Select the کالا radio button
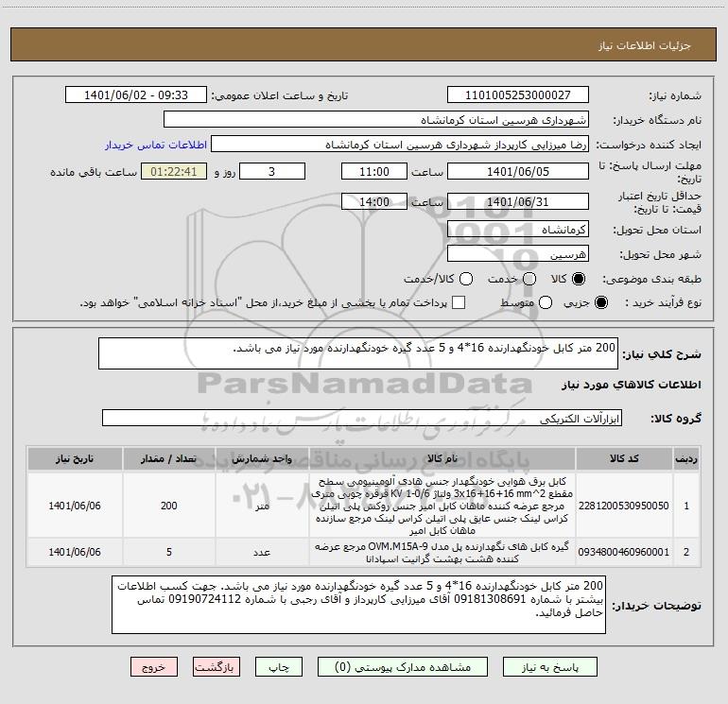728x704 pixels. 579,279
